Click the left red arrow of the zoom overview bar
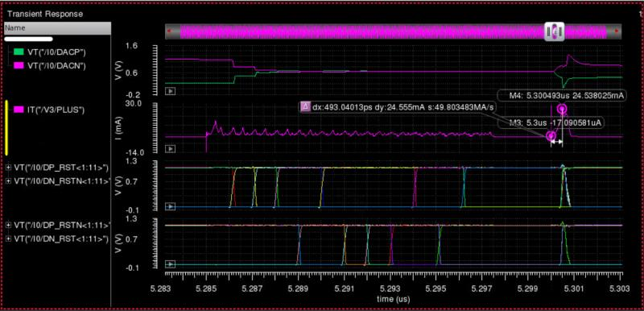Image resolution: width=644 pixels, height=311 pixels. pos(169,31)
